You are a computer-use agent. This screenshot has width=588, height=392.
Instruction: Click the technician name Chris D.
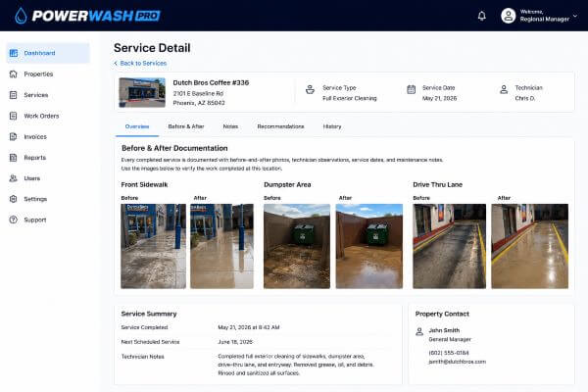[525, 98]
